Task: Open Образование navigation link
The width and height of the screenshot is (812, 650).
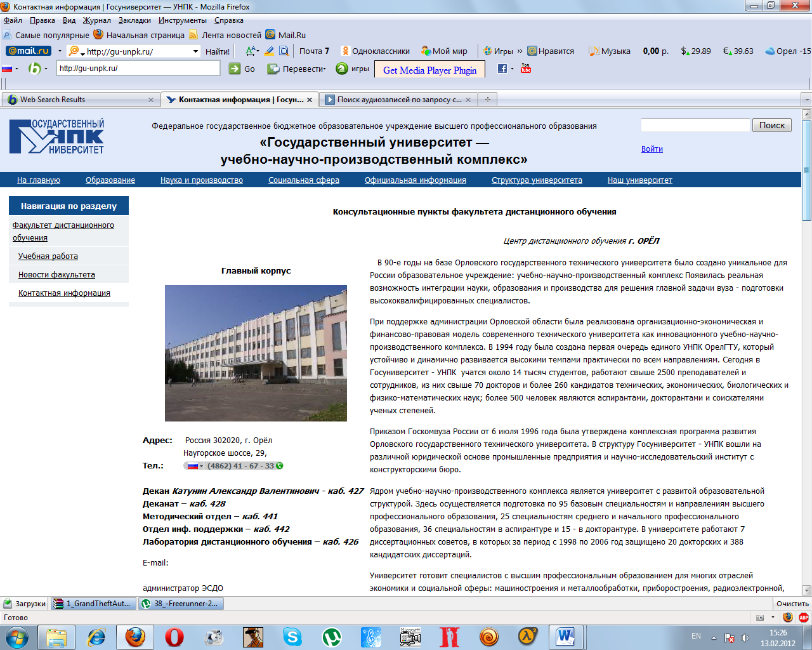Action: point(110,180)
